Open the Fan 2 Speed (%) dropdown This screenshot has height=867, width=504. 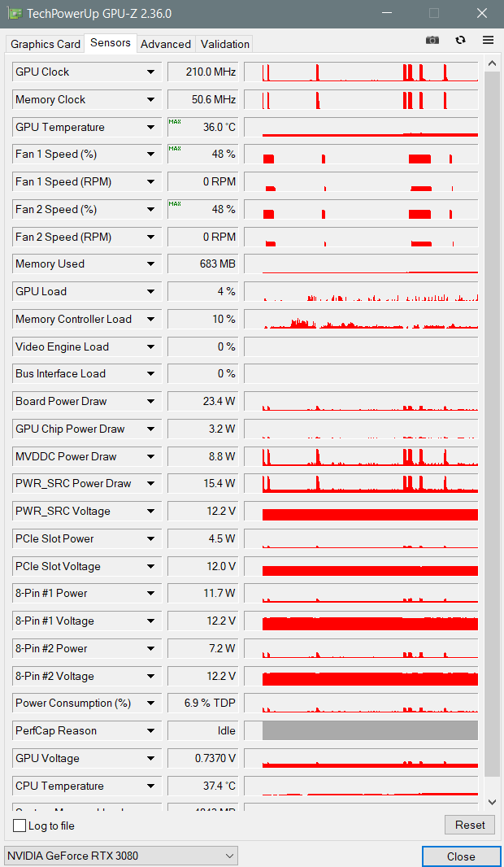[150, 210]
